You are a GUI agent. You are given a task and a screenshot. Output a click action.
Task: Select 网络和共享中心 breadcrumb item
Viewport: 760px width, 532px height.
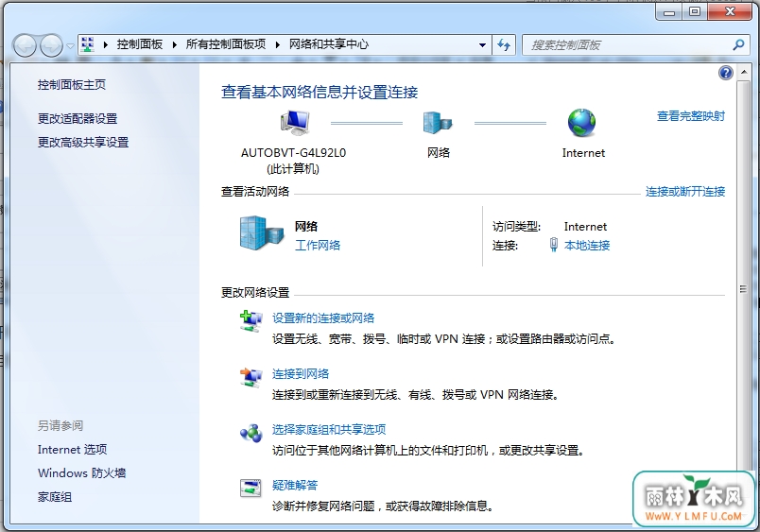[x=329, y=44]
